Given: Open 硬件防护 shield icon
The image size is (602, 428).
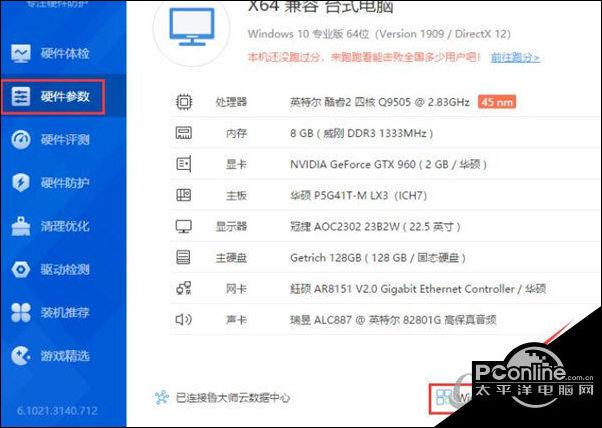Looking at the screenshot, I should pyautogui.click(x=21, y=183).
